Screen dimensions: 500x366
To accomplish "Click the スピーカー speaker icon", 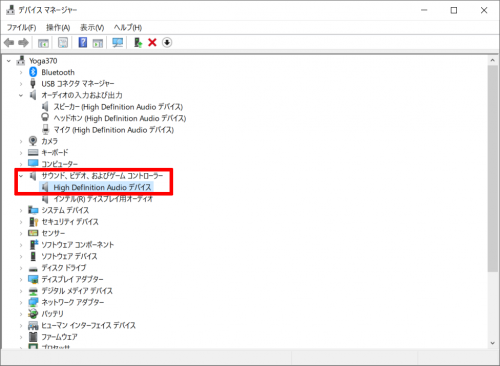I will point(45,106).
